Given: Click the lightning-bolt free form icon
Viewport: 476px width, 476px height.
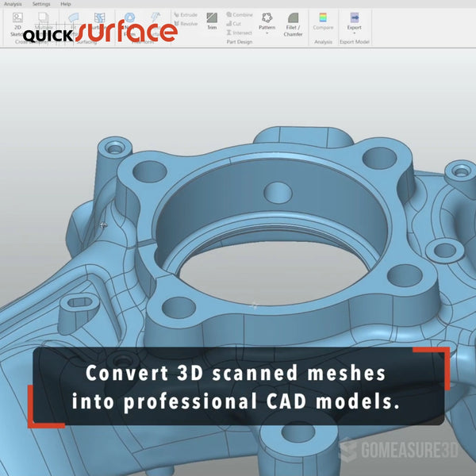Looking at the screenshot, I should click(x=155, y=17).
